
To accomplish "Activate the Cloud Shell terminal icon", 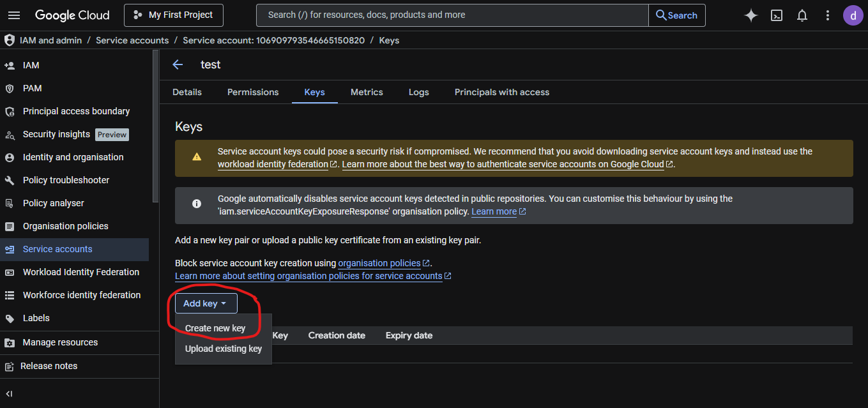I will (776, 15).
